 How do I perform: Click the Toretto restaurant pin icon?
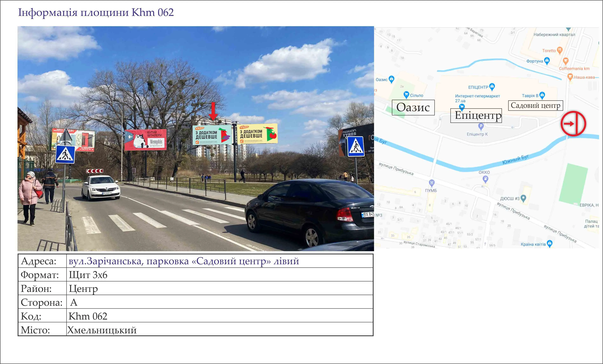[559, 50]
